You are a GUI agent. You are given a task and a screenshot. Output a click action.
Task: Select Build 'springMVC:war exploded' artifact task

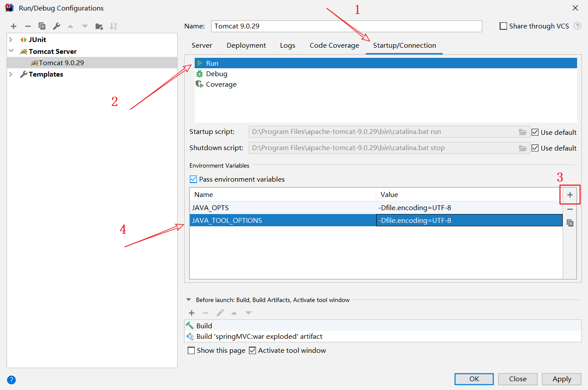tap(383, 337)
